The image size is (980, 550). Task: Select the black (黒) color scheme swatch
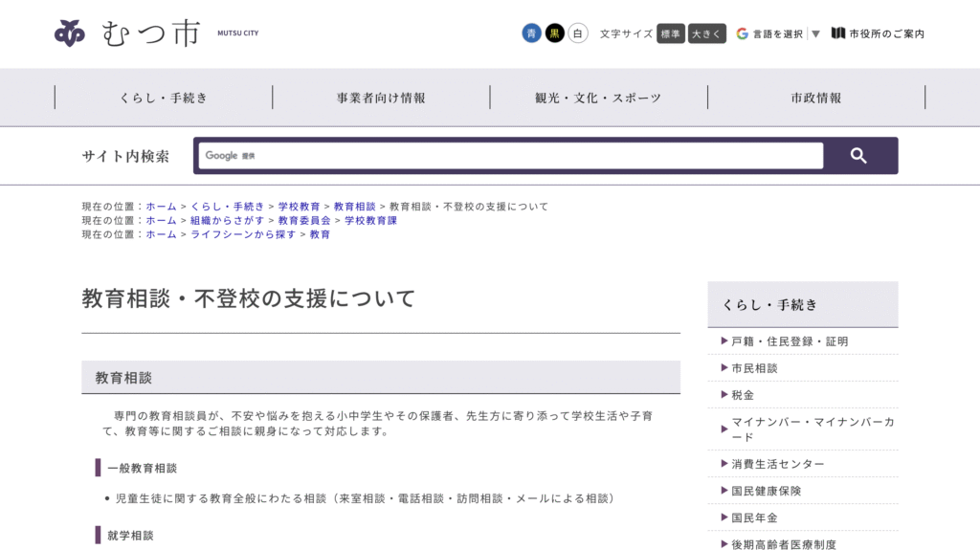point(554,33)
